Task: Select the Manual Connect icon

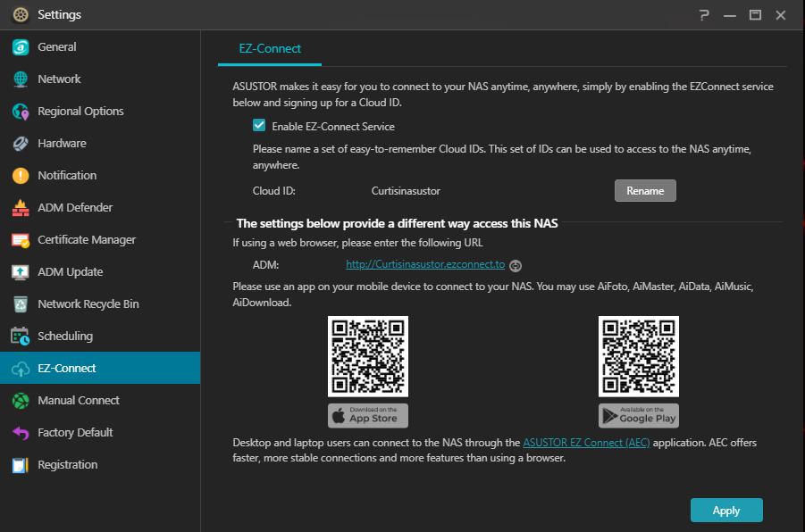Action: 21,401
